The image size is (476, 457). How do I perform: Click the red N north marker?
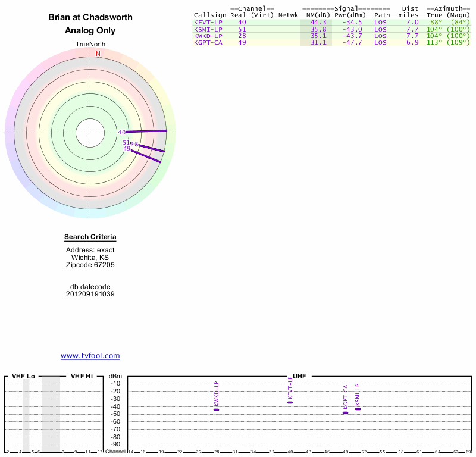point(98,54)
